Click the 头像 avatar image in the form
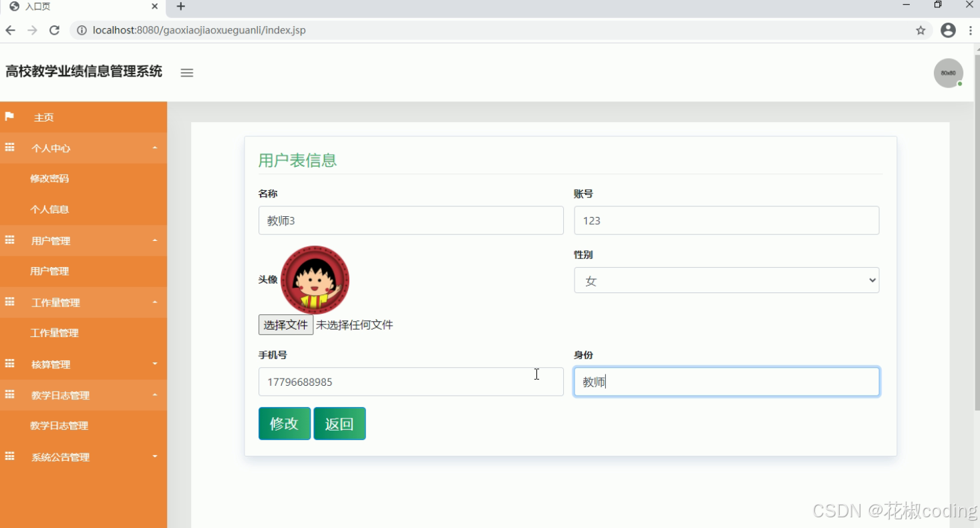This screenshot has height=528, width=980. [x=314, y=280]
